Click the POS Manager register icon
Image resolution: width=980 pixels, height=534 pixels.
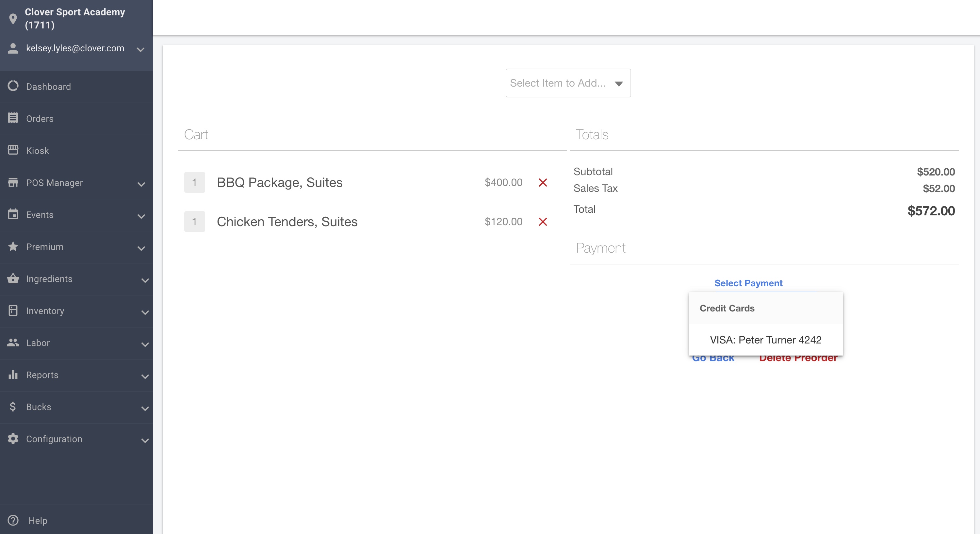pyautogui.click(x=13, y=182)
